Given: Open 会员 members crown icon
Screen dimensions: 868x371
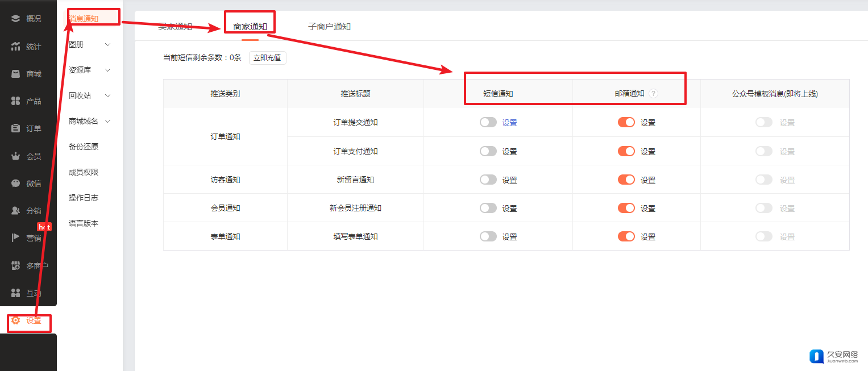Looking at the screenshot, I should point(16,156).
